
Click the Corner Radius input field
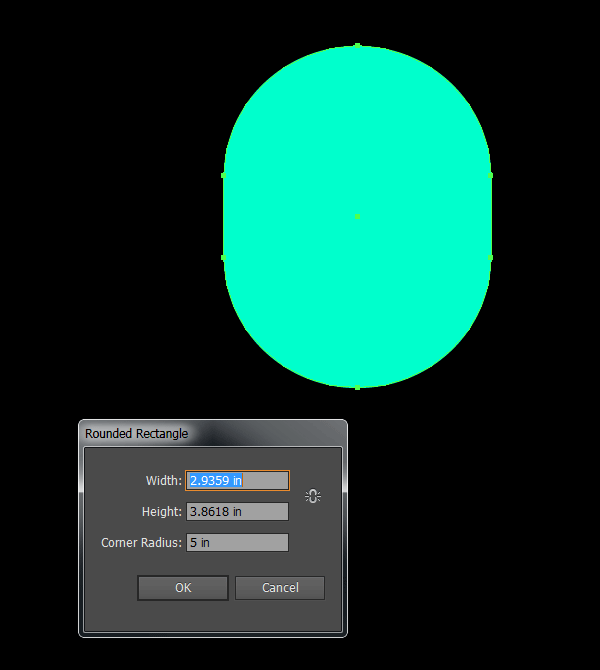(x=237, y=543)
